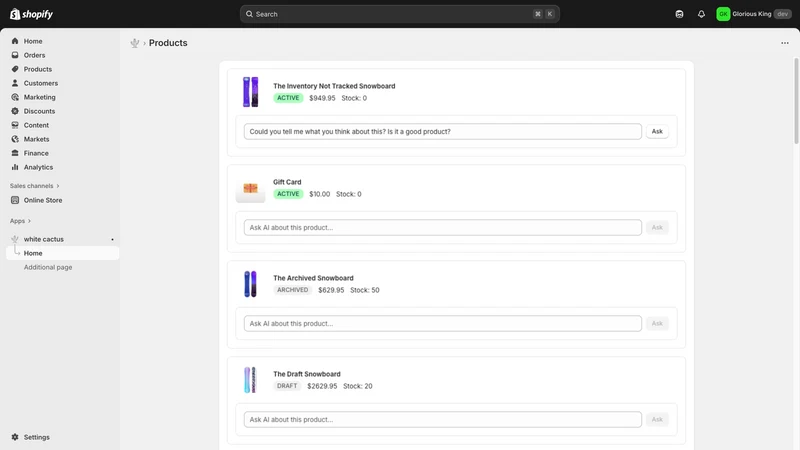Viewport: 800px width, 450px height.
Task: Open the three-dot page actions menu
Action: 785,43
